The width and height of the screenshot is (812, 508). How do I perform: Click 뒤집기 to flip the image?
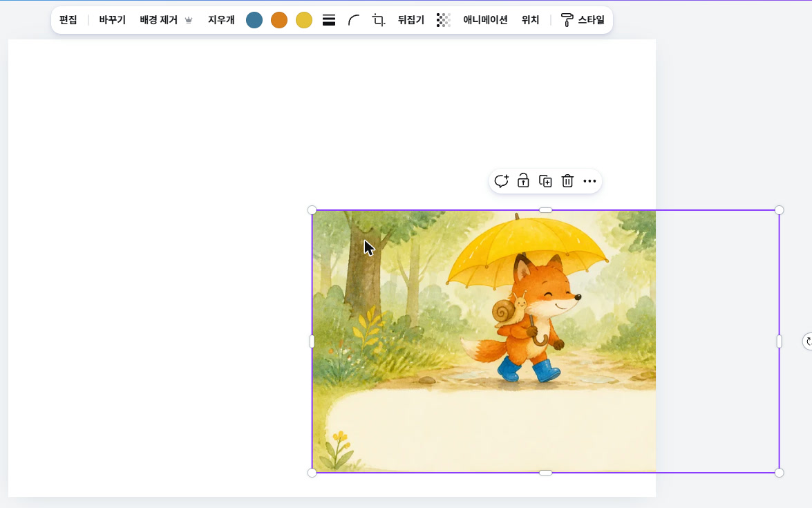point(410,20)
